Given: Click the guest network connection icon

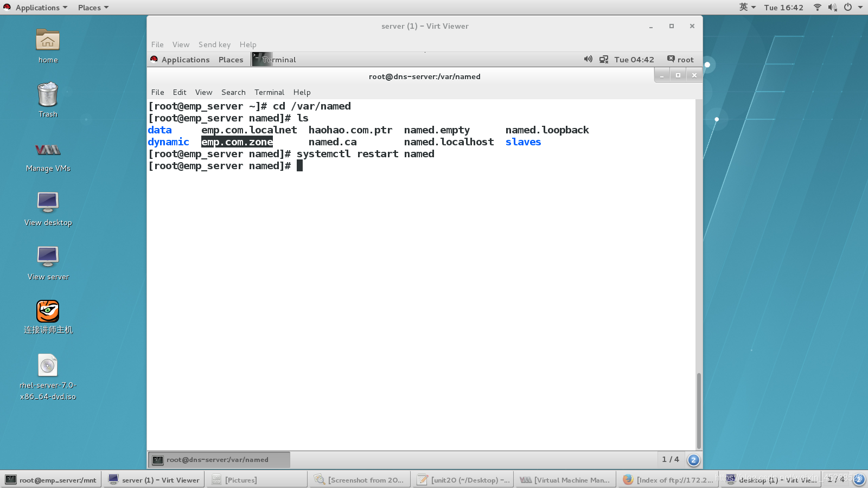Looking at the screenshot, I should pos(603,59).
